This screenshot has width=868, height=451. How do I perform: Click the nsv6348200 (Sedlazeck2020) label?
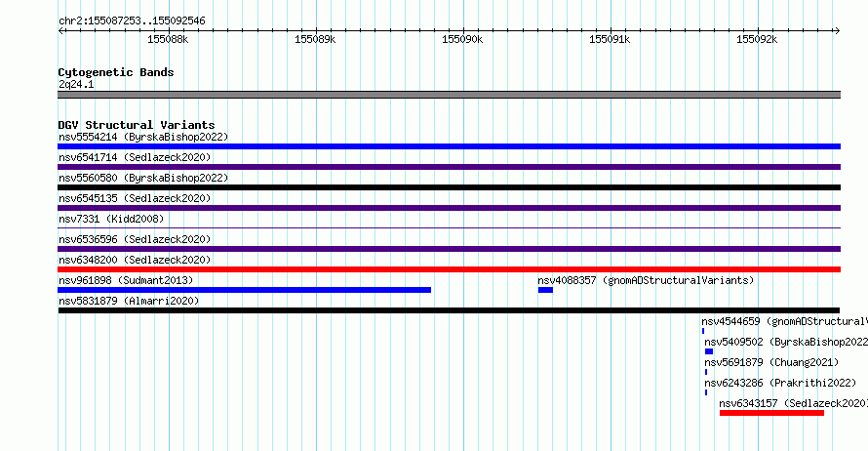click(x=135, y=260)
